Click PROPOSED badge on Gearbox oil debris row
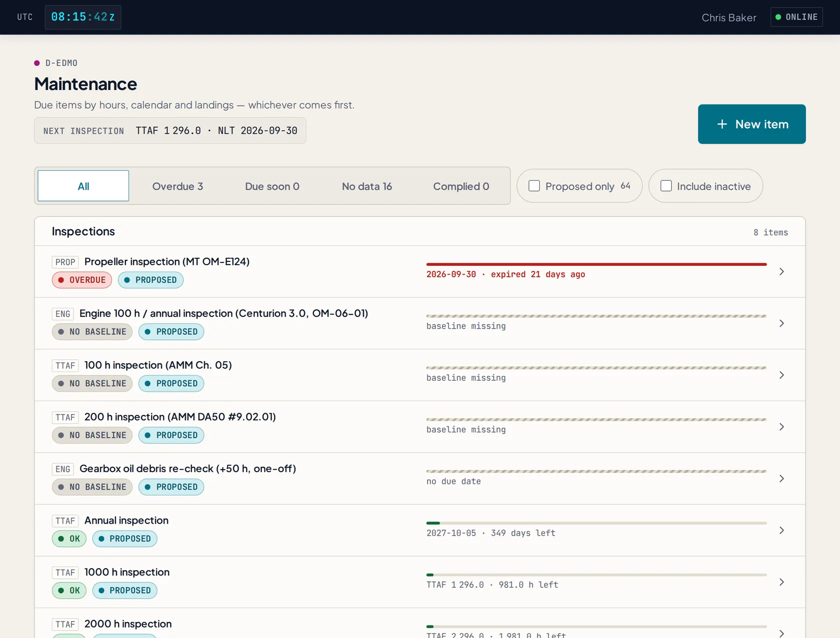The image size is (840, 638). point(171,487)
